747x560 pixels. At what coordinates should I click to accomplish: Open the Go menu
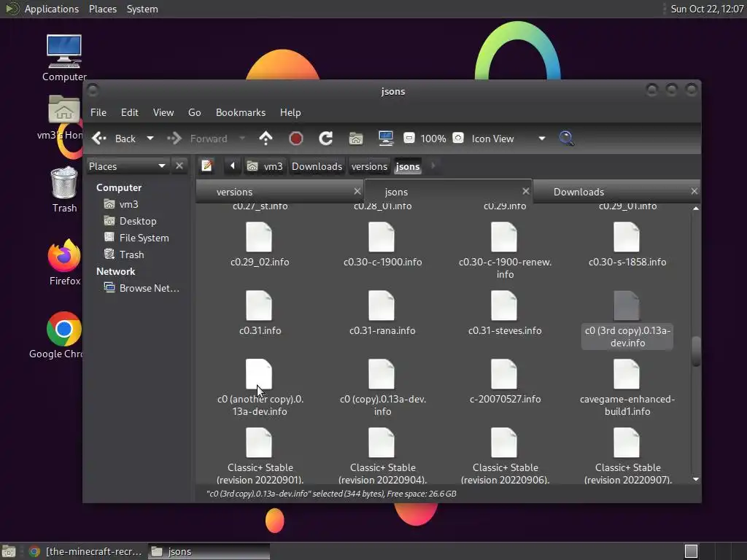[x=194, y=112]
